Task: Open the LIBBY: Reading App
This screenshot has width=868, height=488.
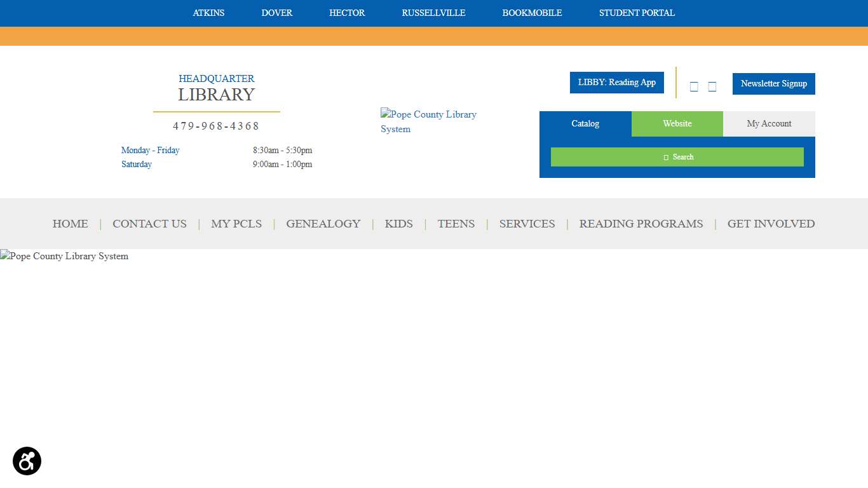Action: pyautogui.click(x=616, y=82)
